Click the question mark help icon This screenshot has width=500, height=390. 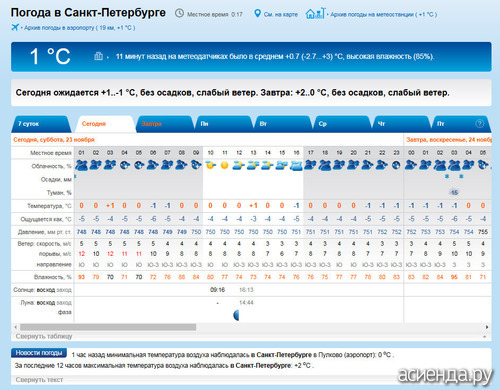(x=479, y=124)
